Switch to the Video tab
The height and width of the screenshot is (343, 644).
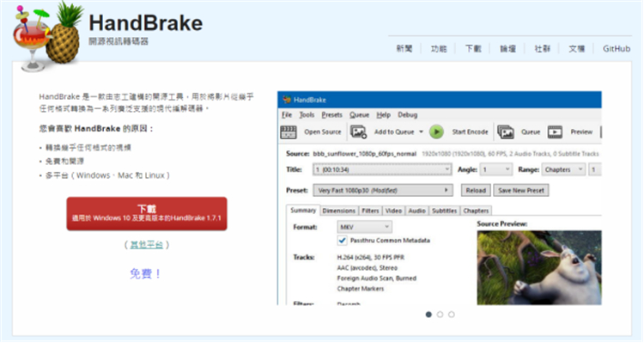(x=393, y=211)
